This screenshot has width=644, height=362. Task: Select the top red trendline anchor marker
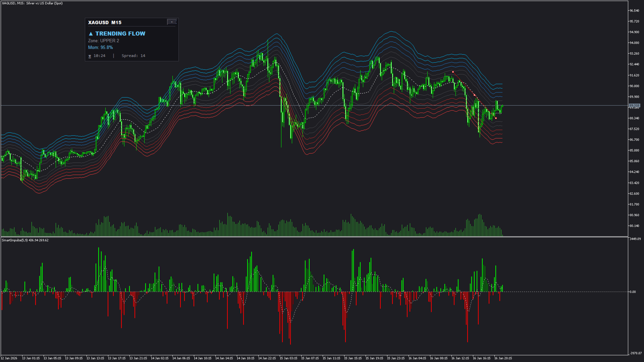tap(453, 72)
